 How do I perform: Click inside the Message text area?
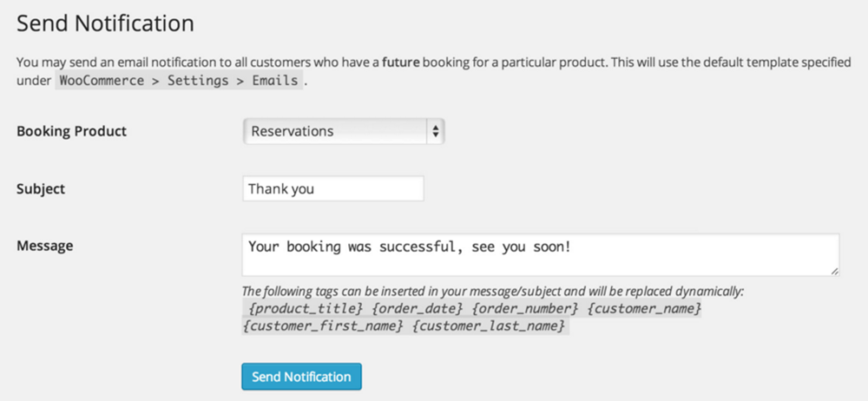(x=540, y=255)
